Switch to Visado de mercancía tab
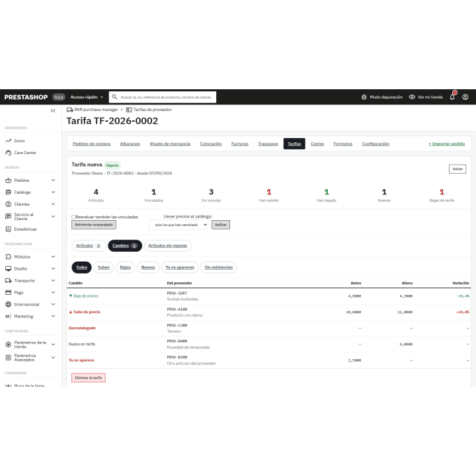The width and height of the screenshot is (476, 476). tap(170, 144)
